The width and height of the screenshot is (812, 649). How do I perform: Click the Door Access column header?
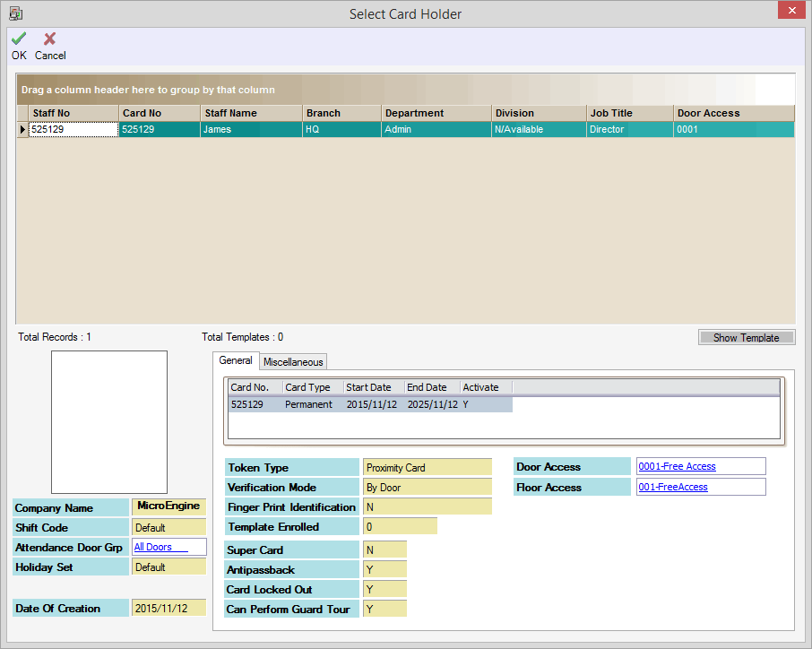pyautogui.click(x=733, y=113)
